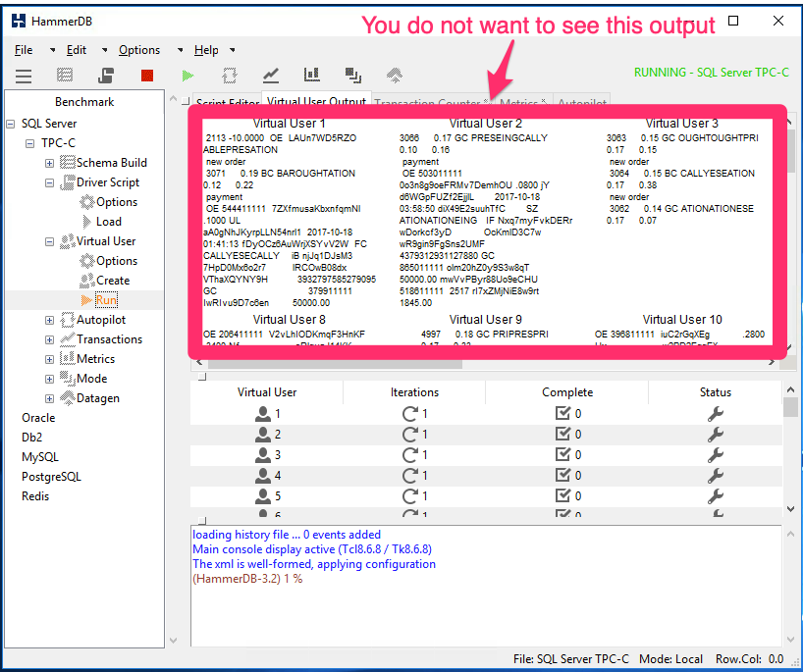Select Redis database
Viewport: 803px width, 672px height.
click(x=35, y=496)
